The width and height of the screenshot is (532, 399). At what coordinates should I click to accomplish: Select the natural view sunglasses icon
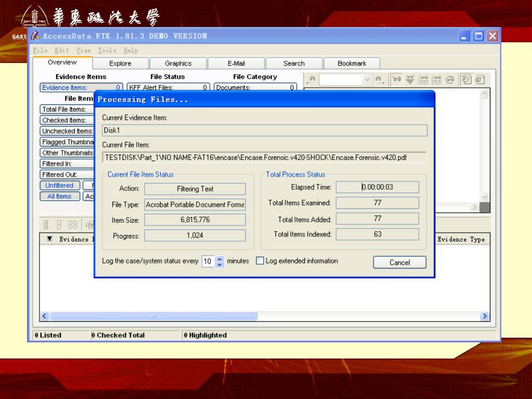[396, 79]
